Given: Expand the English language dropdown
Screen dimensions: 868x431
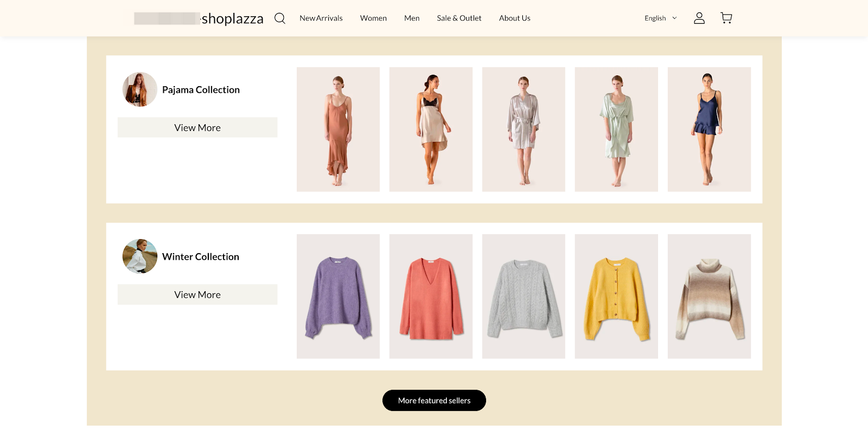Looking at the screenshot, I should point(660,18).
